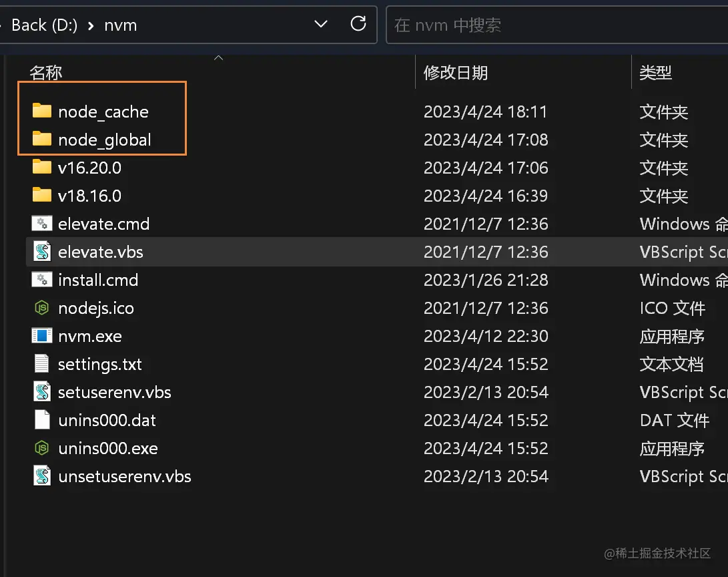Select the nvm.exe file name
Image resolution: width=728 pixels, height=577 pixels.
(x=89, y=336)
